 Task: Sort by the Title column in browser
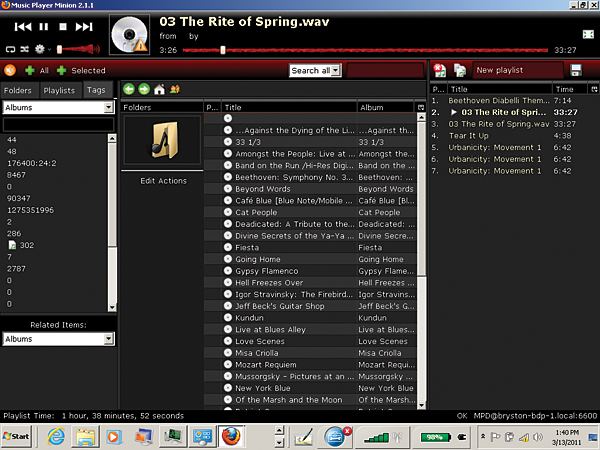pyautogui.click(x=289, y=108)
